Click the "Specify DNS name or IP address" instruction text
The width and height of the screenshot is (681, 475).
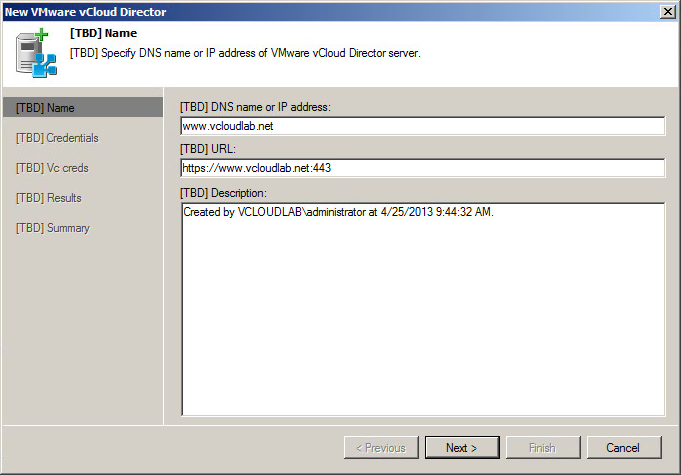(245, 53)
